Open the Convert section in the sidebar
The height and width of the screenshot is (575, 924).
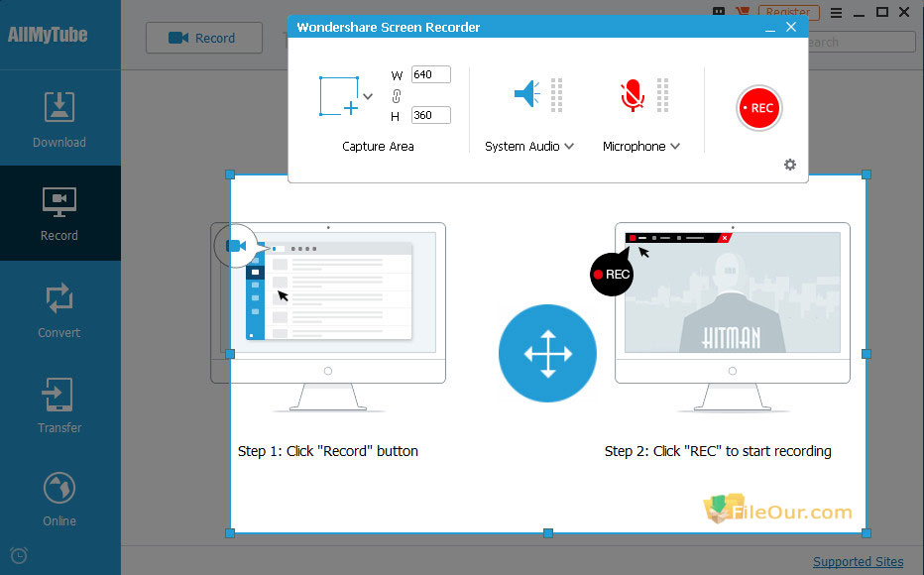click(59, 310)
